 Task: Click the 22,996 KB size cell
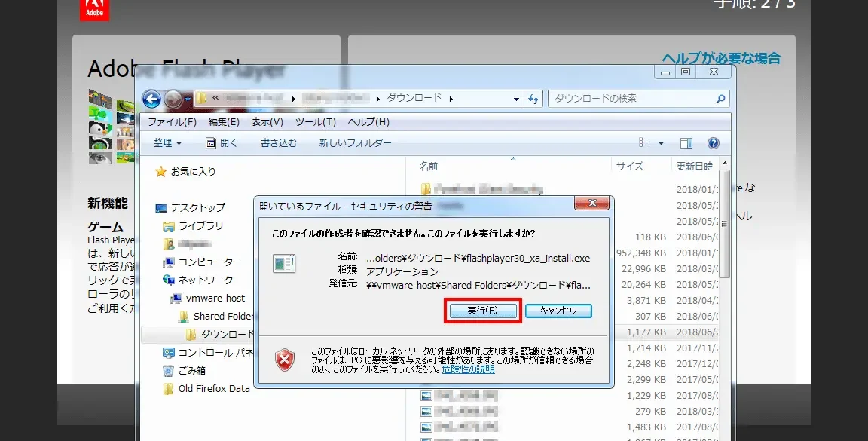click(x=643, y=268)
